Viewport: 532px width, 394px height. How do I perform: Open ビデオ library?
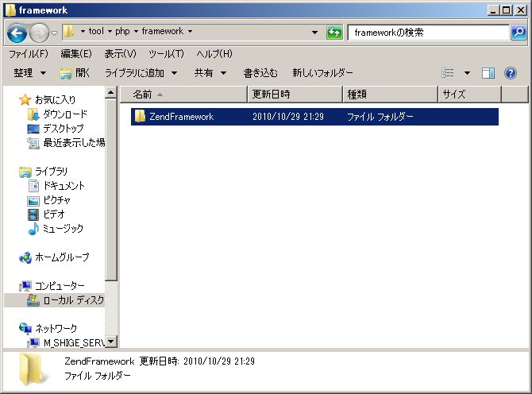54,214
